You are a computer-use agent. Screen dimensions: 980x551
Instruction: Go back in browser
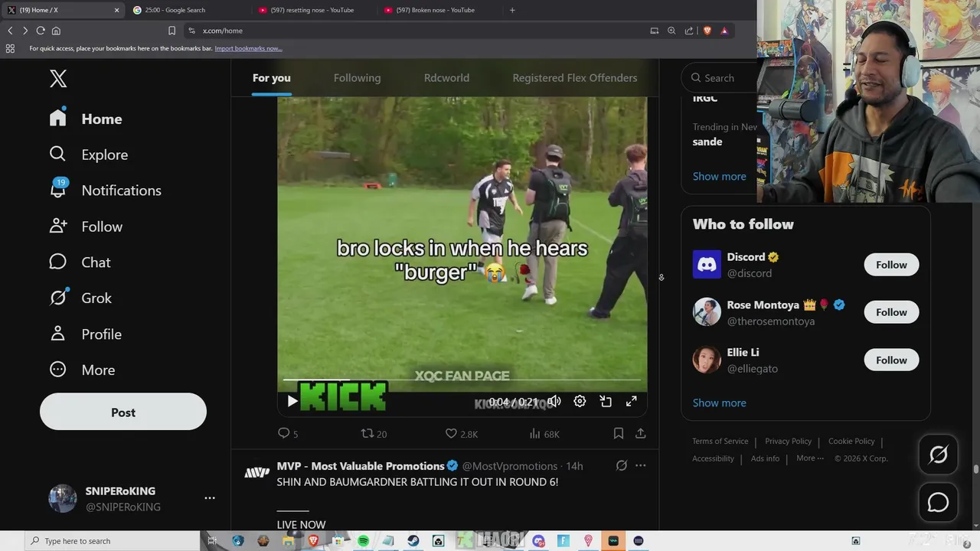pos(10,31)
